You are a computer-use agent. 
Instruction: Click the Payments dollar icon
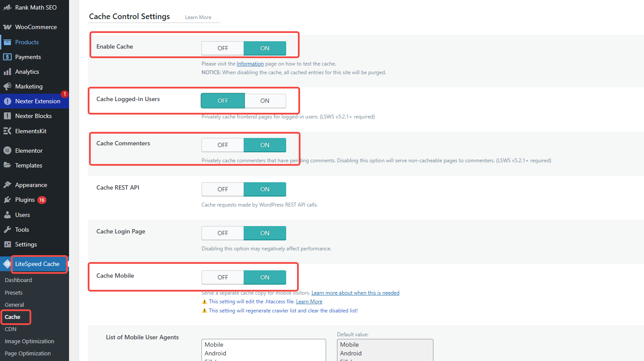pyautogui.click(x=7, y=57)
